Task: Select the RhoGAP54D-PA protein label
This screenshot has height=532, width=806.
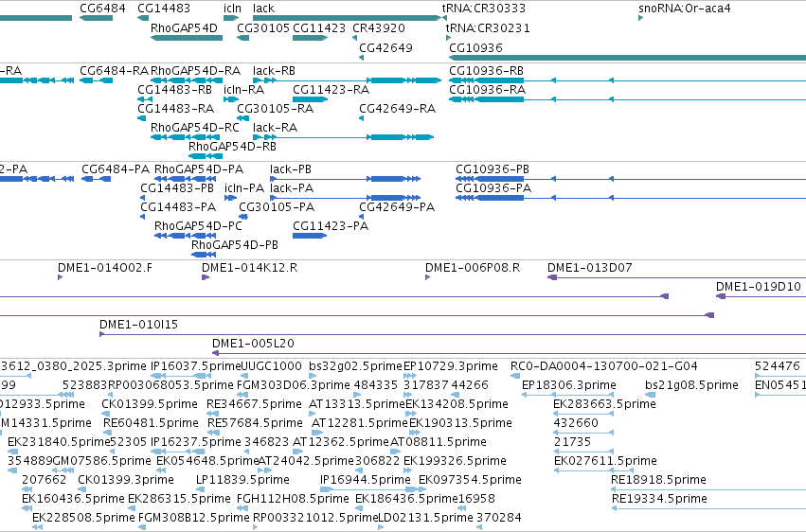Action: point(199,169)
